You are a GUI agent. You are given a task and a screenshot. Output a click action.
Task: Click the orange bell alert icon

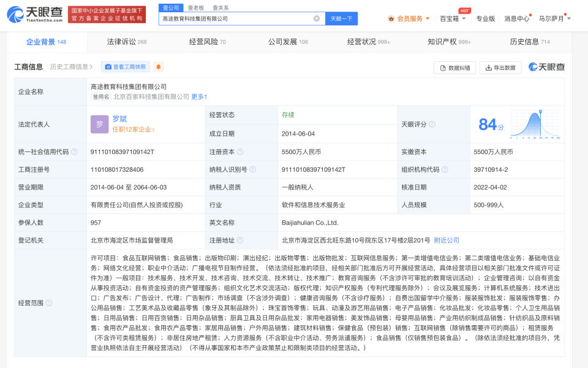tap(158, 67)
